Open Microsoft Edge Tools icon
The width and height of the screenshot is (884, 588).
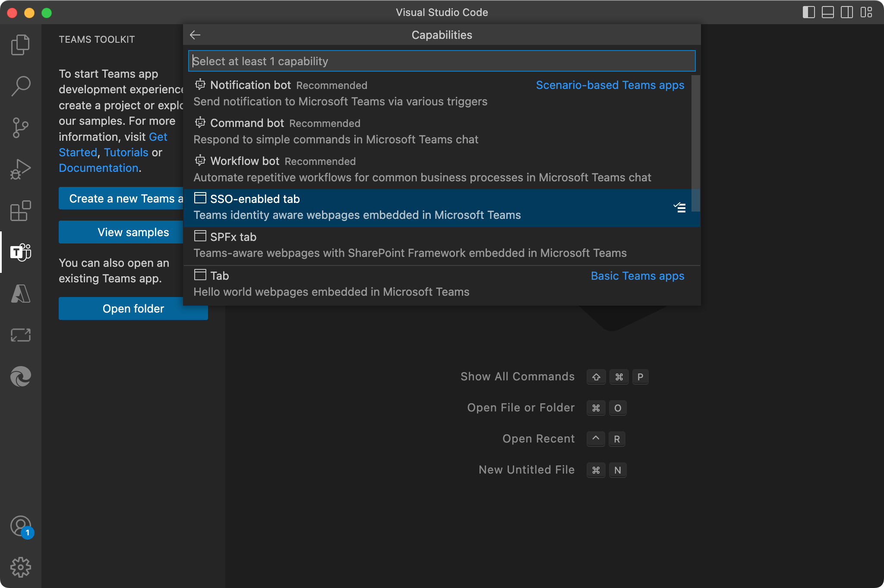pos(20,376)
